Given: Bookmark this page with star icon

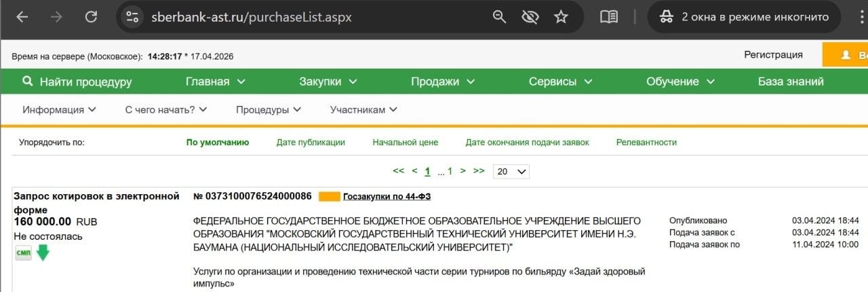Looking at the screenshot, I should [x=561, y=17].
